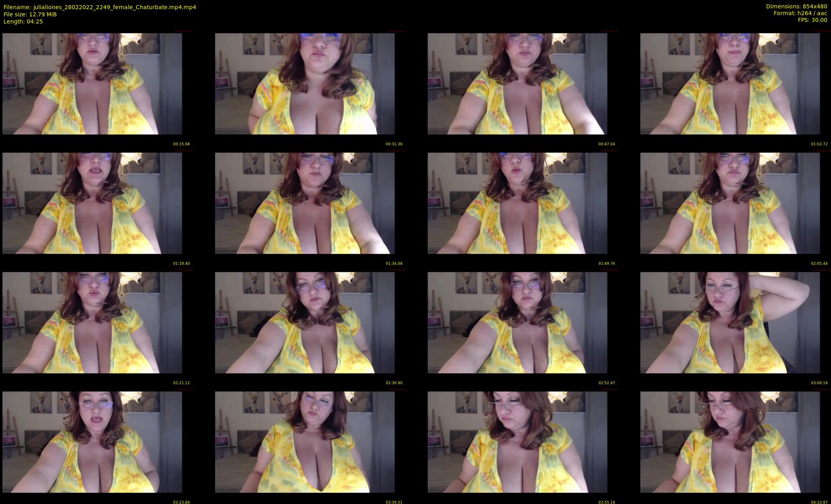
Task: Open the frame thumbnail at 01:34.08
Action: point(305,203)
